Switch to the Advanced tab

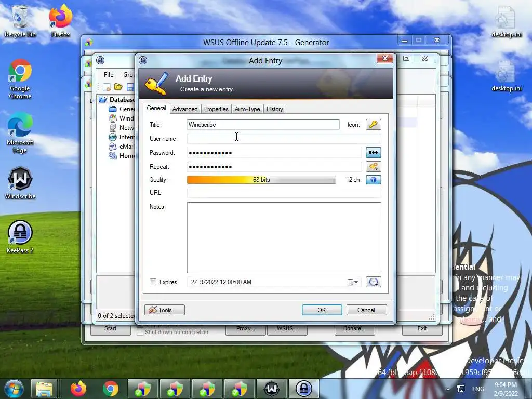click(x=185, y=109)
